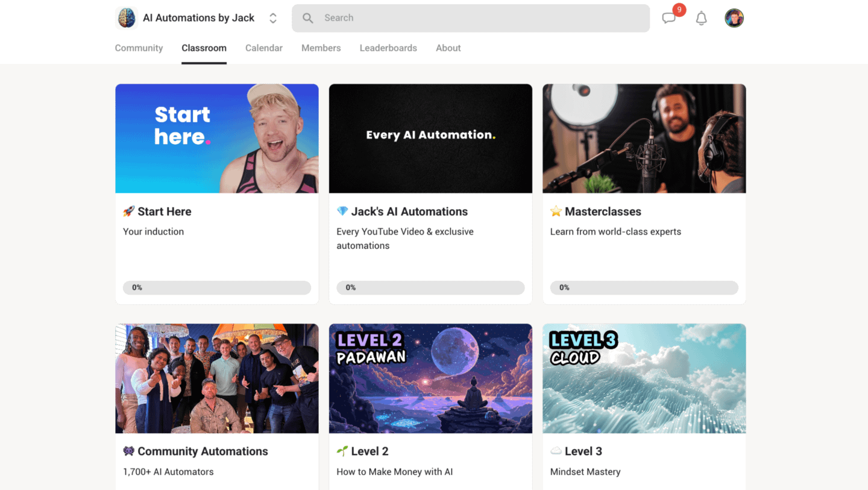The height and width of the screenshot is (490, 868).
Task: Click the seedling emoji beside Level 2
Action: pos(342,451)
